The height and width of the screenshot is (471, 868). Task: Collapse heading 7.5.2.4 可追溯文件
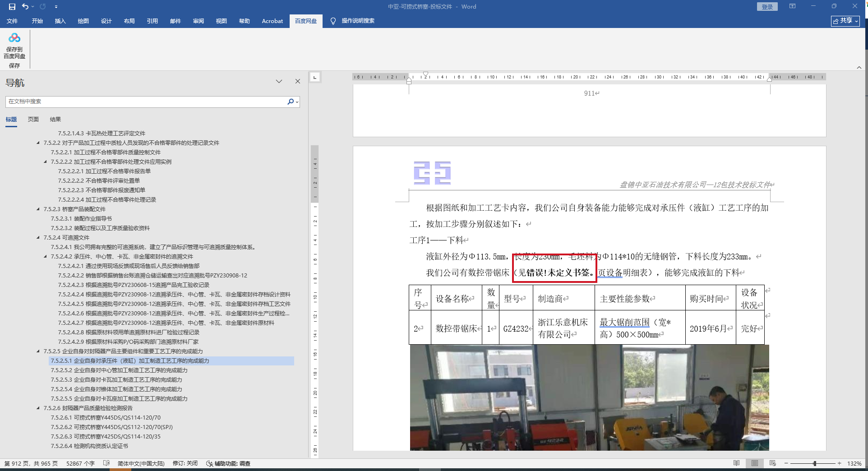[x=38, y=238]
